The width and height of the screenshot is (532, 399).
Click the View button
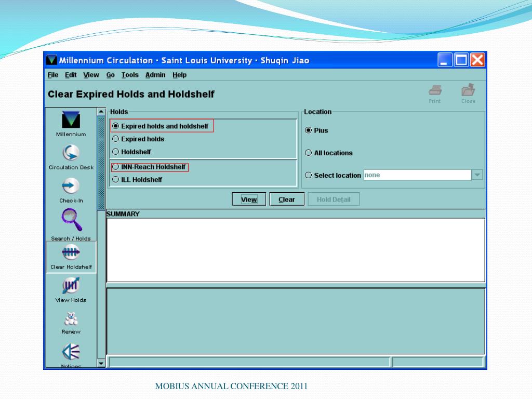[249, 199]
